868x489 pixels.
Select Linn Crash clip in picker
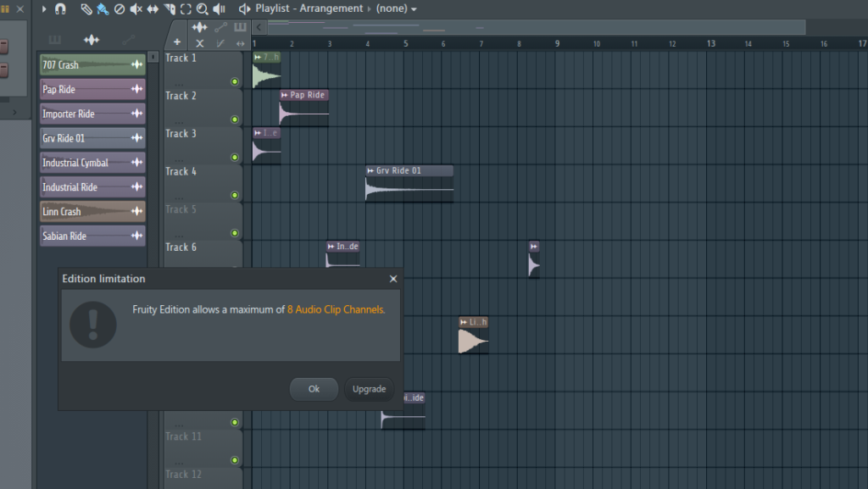(x=92, y=211)
